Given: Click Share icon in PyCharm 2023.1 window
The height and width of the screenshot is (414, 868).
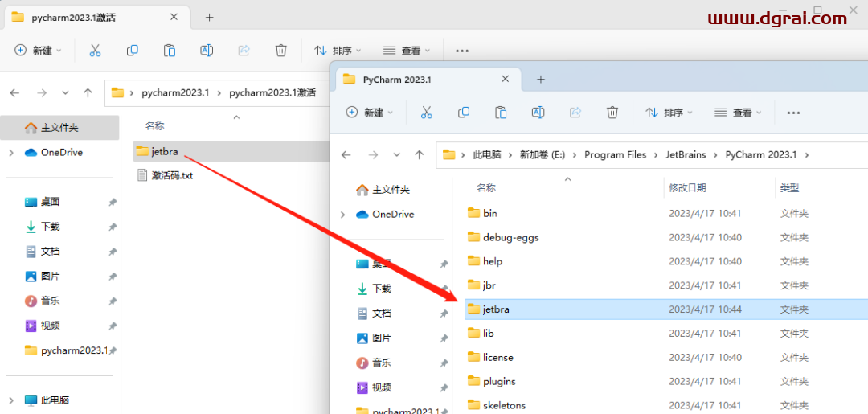Looking at the screenshot, I should (575, 113).
